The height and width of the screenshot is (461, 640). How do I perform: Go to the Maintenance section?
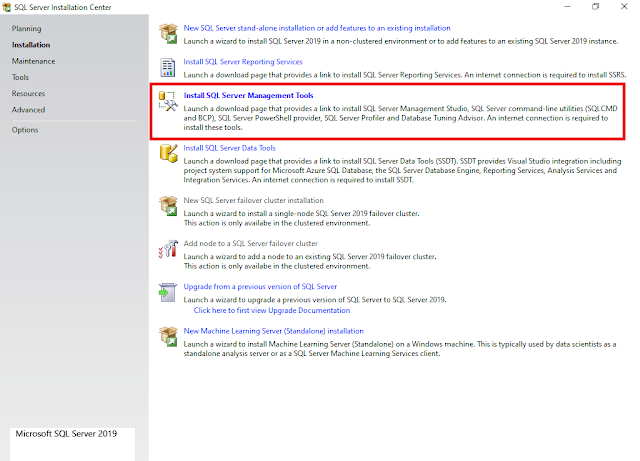33,61
